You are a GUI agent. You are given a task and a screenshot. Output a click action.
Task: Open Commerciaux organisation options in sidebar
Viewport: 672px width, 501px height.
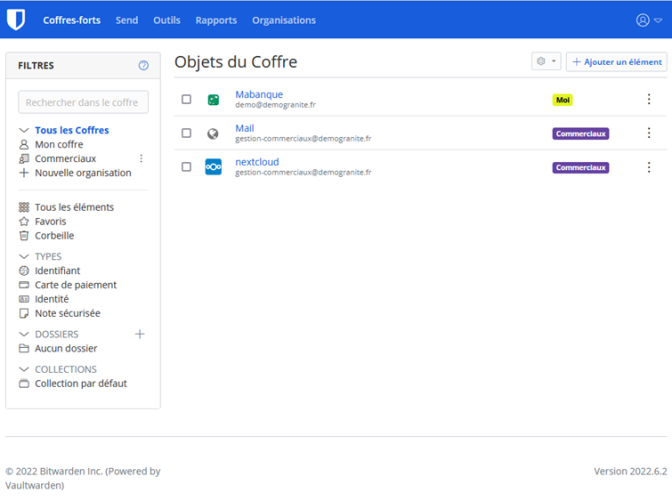(x=141, y=159)
